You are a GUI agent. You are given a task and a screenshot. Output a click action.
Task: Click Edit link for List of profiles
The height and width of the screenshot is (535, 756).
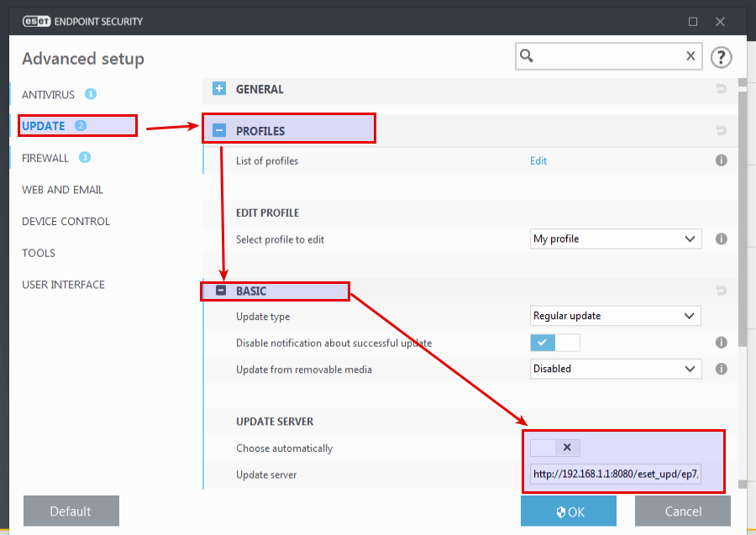[x=538, y=161]
